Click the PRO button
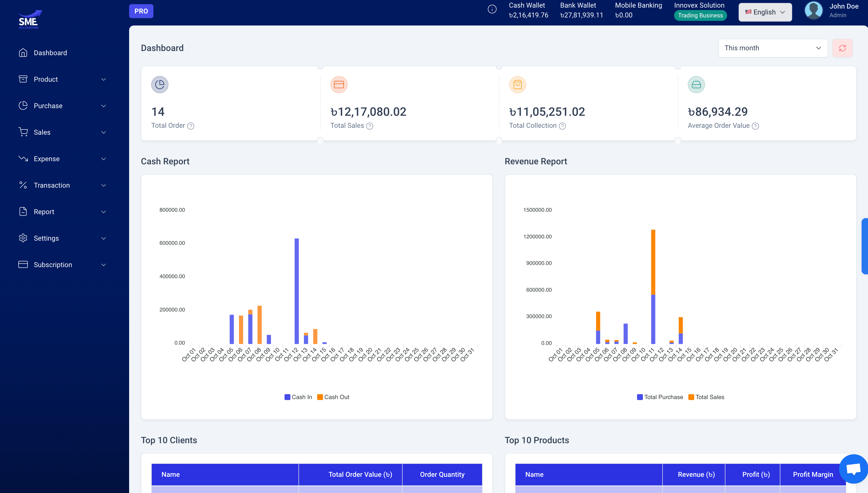The width and height of the screenshot is (868, 493). (x=141, y=11)
